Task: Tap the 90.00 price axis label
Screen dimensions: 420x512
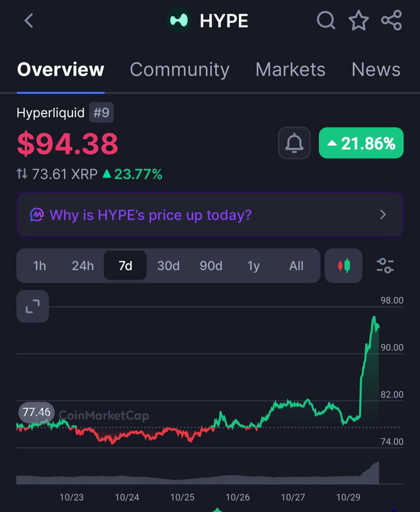Action: pyautogui.click(x=392, y=347)
